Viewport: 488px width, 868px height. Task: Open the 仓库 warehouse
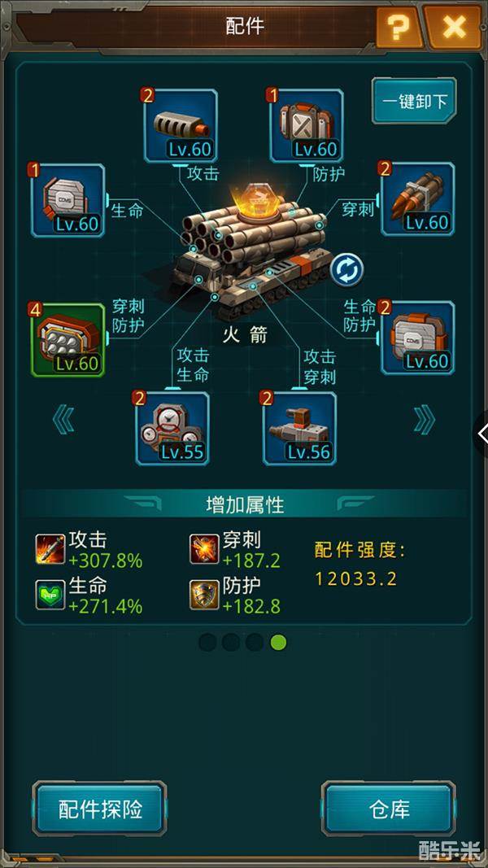[x=389, y=809]
